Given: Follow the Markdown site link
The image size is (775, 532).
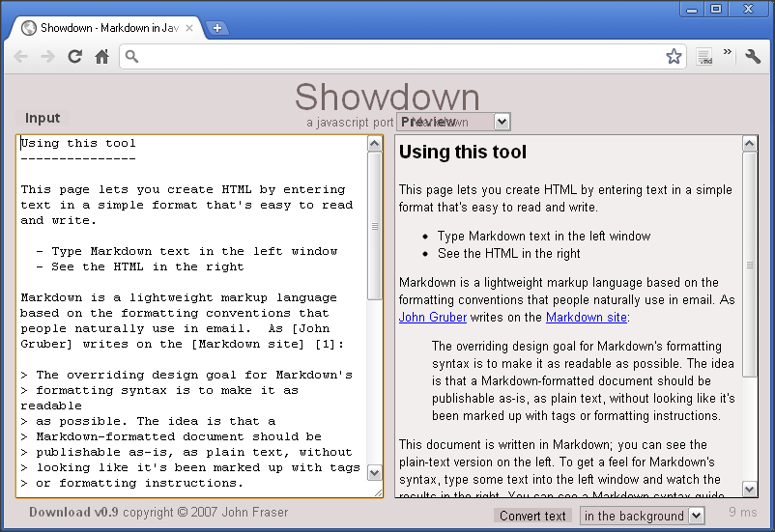Looking at the screenshot, I should pyautogui.click(x=587, y=317).
